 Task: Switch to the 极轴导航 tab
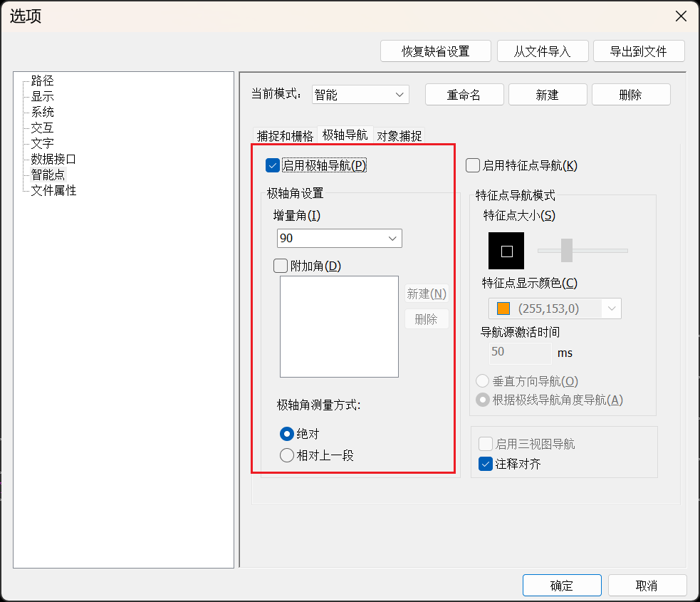[345, 135]
